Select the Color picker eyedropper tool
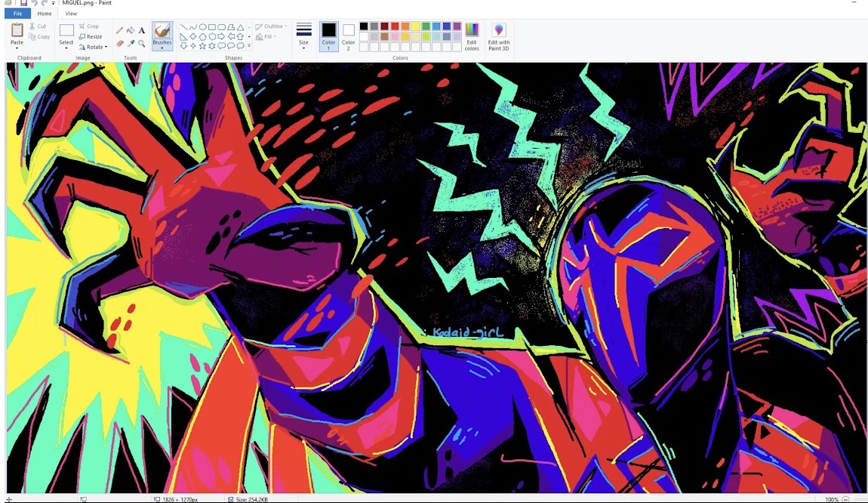This screenshot has width=868, height=503. point(131,43)
